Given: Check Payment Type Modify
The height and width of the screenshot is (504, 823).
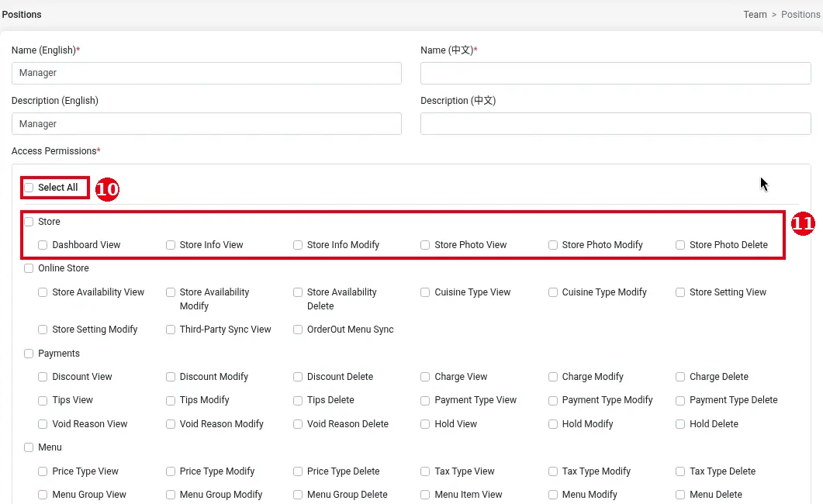Looking at the screenshot, I should tap(553, 400).
